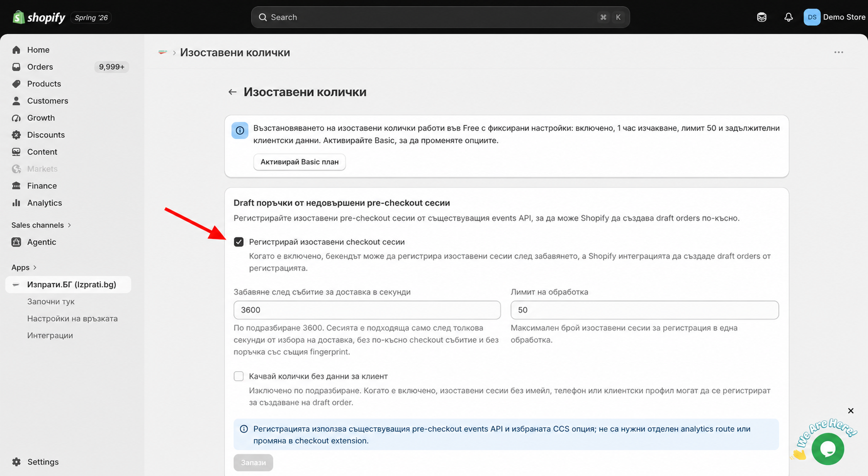Click the Izprati.bg app icon in breadcrumb

click(163, 52)
